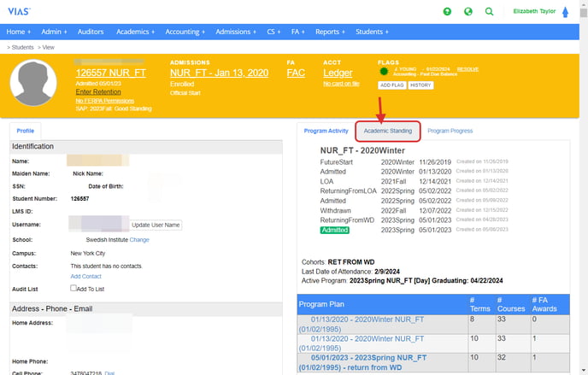
Task: Expand the FA menu
Action: (297, 32)
